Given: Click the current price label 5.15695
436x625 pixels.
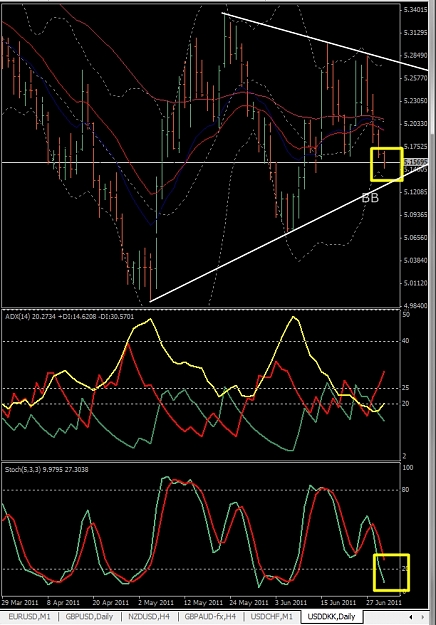Looking at the screenshot, I should [414, 163].
